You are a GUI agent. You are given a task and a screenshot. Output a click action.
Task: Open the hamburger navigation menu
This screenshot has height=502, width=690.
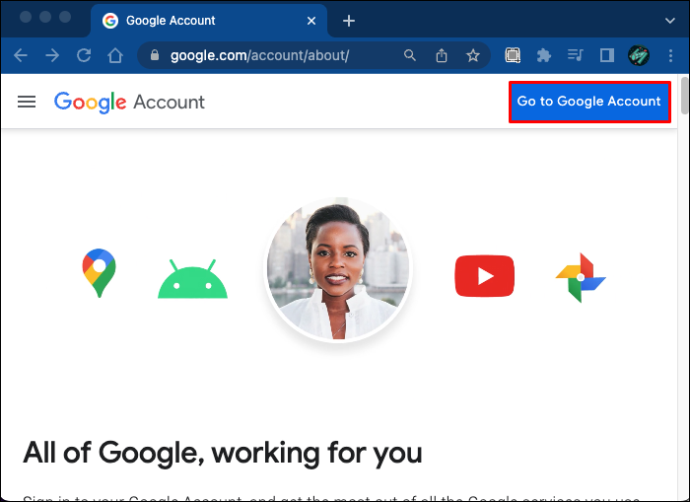[x=26, y=102]
